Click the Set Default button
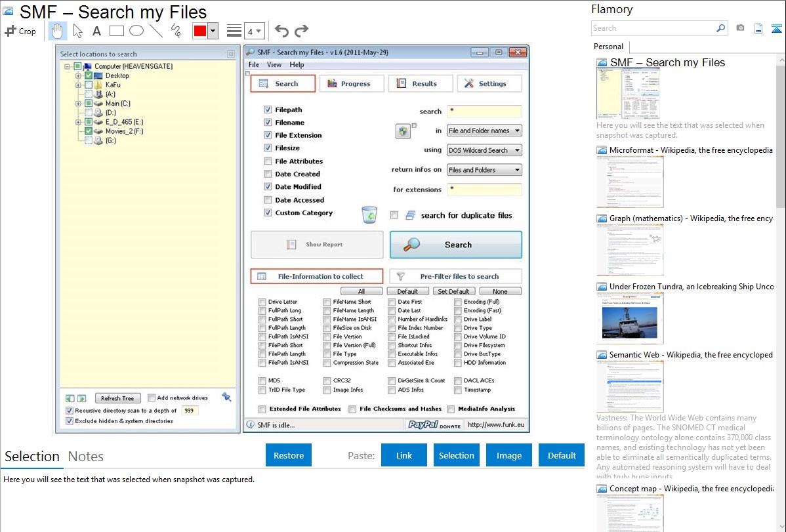This screenshot has width=786, height=532. [453, 291]
